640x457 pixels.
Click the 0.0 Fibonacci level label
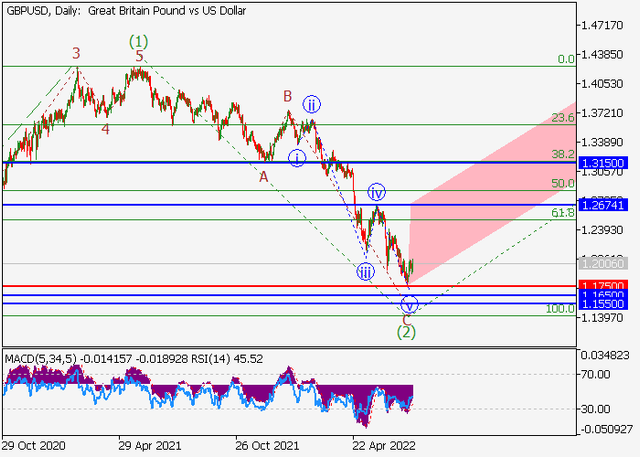566,59
